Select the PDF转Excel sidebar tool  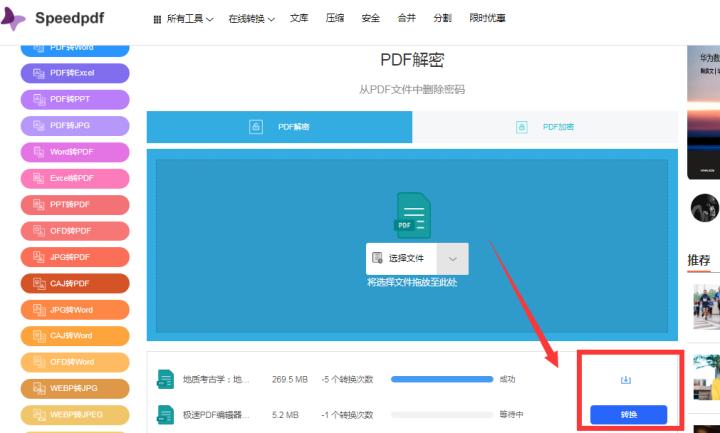tap(75, 73)
